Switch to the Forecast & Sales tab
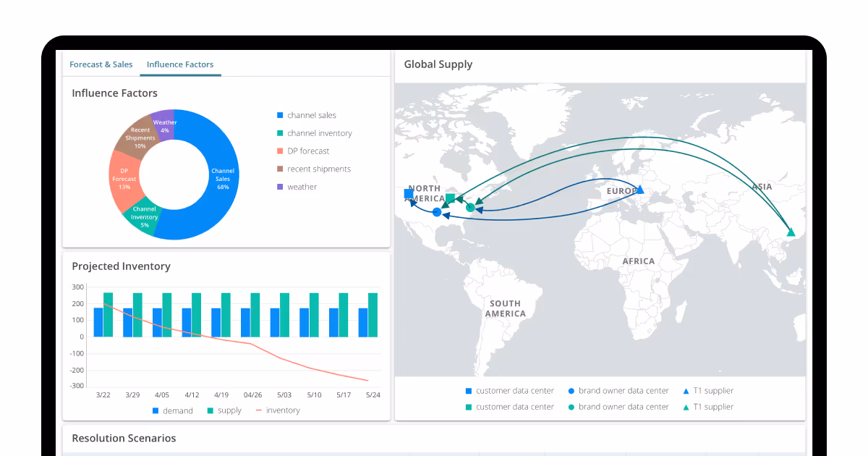Screen dimensions: 868x456 [x=101, y=64]
